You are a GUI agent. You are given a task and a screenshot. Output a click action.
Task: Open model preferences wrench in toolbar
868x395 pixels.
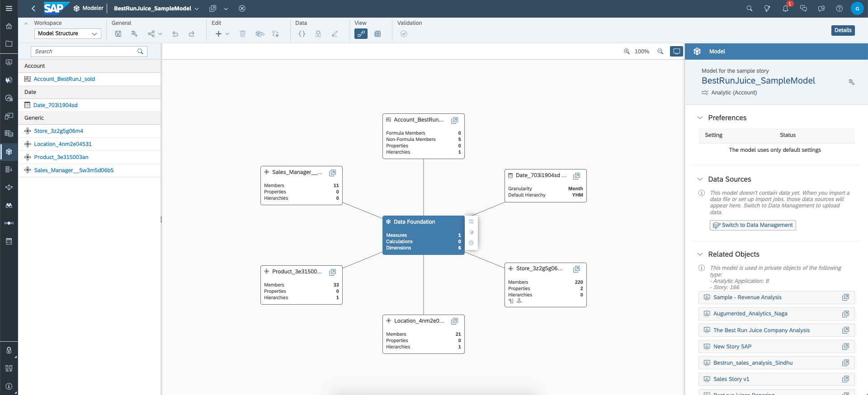pos(134,34)
